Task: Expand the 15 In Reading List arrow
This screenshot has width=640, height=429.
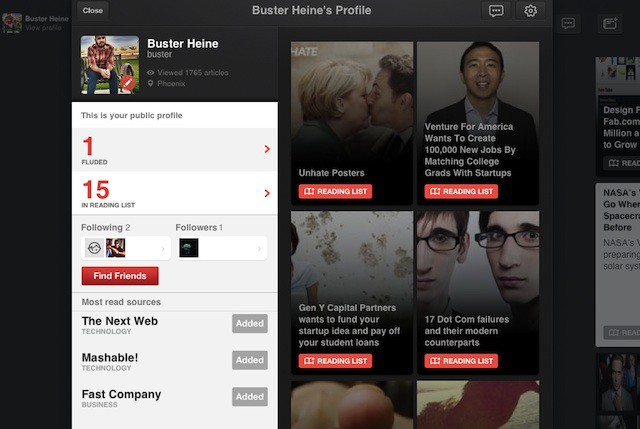Action: (x=267, y=193)
